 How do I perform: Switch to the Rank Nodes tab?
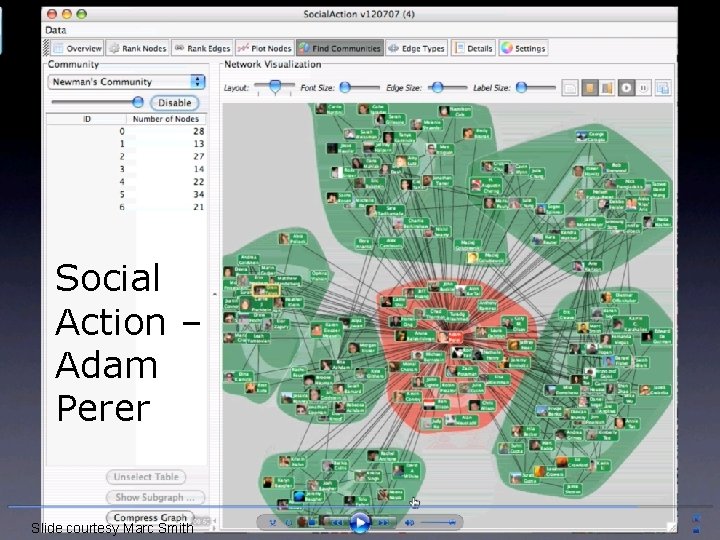[138, 48]
